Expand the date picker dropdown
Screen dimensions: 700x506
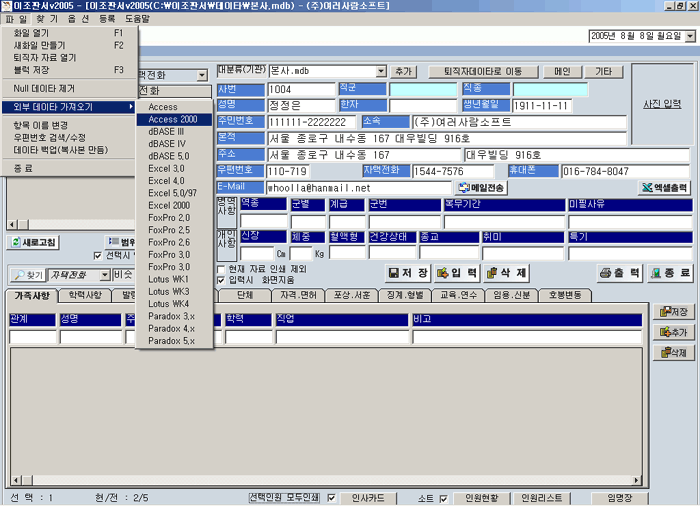(x=689, y=36)
